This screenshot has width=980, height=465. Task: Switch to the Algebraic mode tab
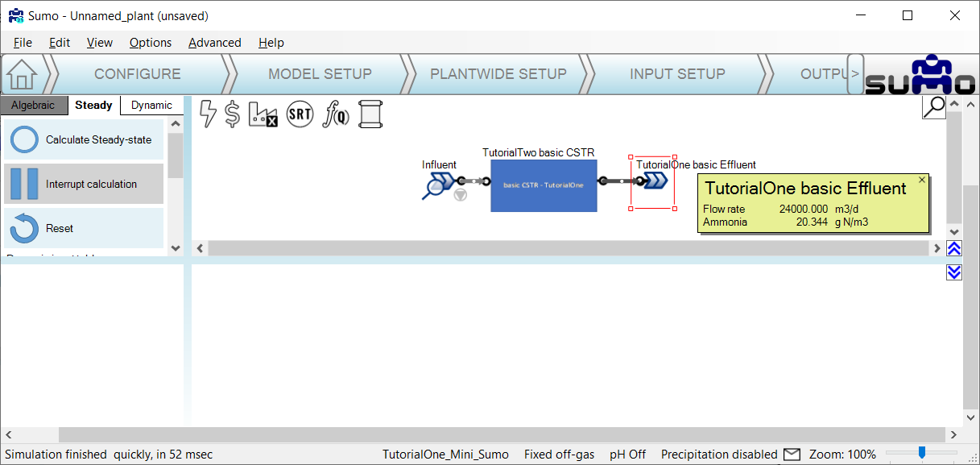tap(33, 106)
